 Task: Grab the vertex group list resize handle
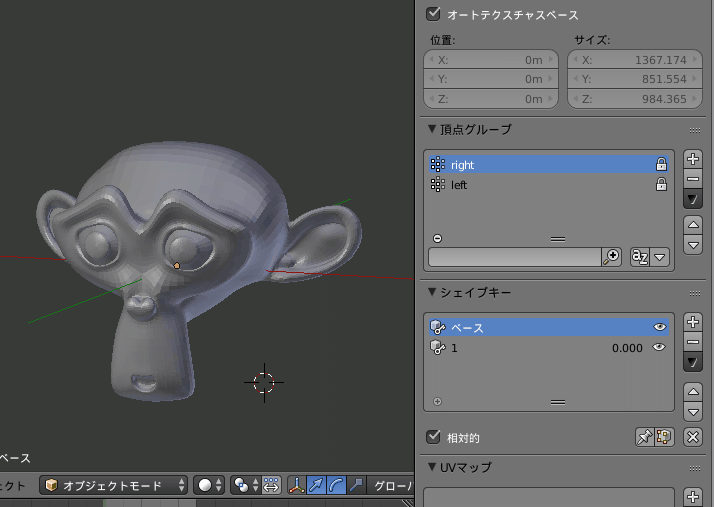[558, 239]
